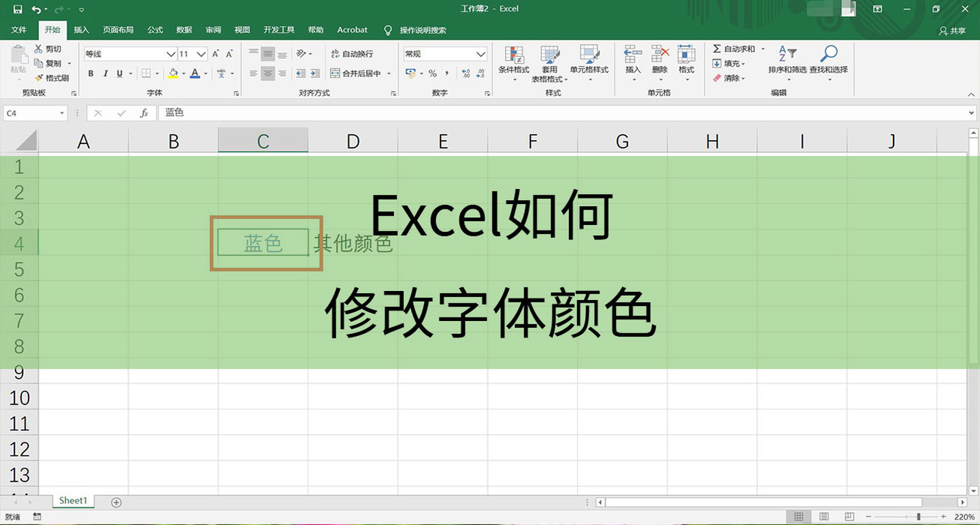
Task: Click the Insert Function fx button
Action: click(144, 113)
